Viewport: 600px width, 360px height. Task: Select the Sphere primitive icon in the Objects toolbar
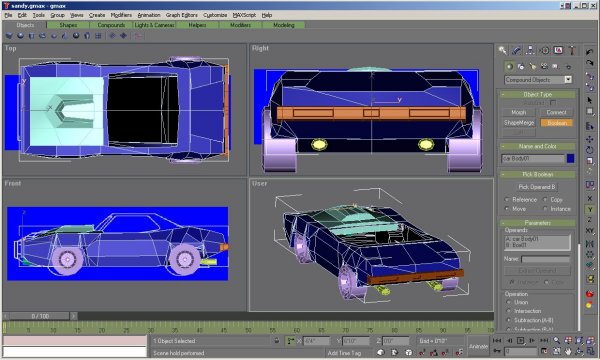coord(20,36)
